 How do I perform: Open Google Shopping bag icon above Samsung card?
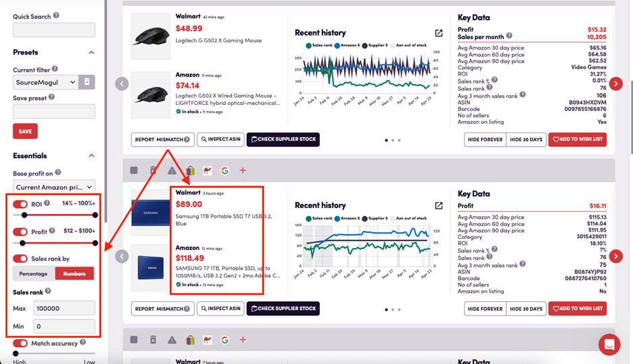click(191, 171)
